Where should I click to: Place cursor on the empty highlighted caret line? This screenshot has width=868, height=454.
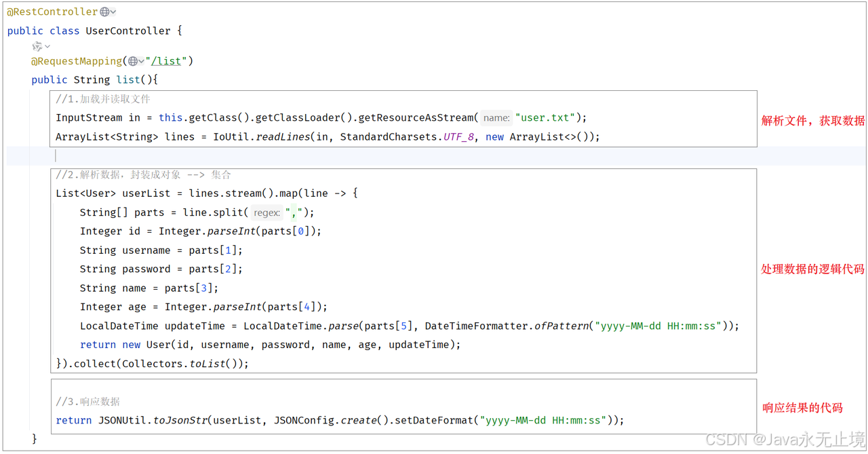tap(434, 156)
